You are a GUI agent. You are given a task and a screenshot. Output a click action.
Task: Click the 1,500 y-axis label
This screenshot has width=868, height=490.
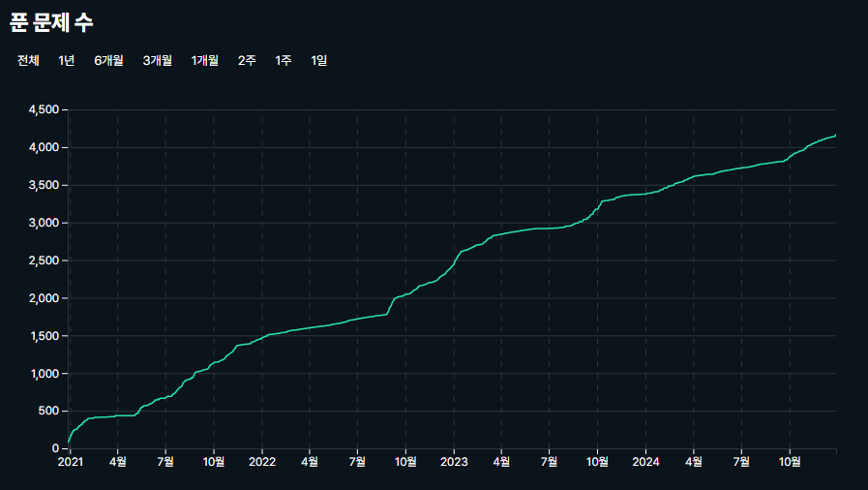[x=44, y=335]
